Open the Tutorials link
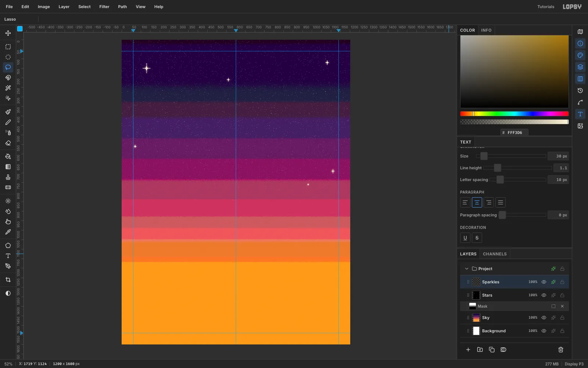Screen dimensions: 588x368 coord(546,7)
